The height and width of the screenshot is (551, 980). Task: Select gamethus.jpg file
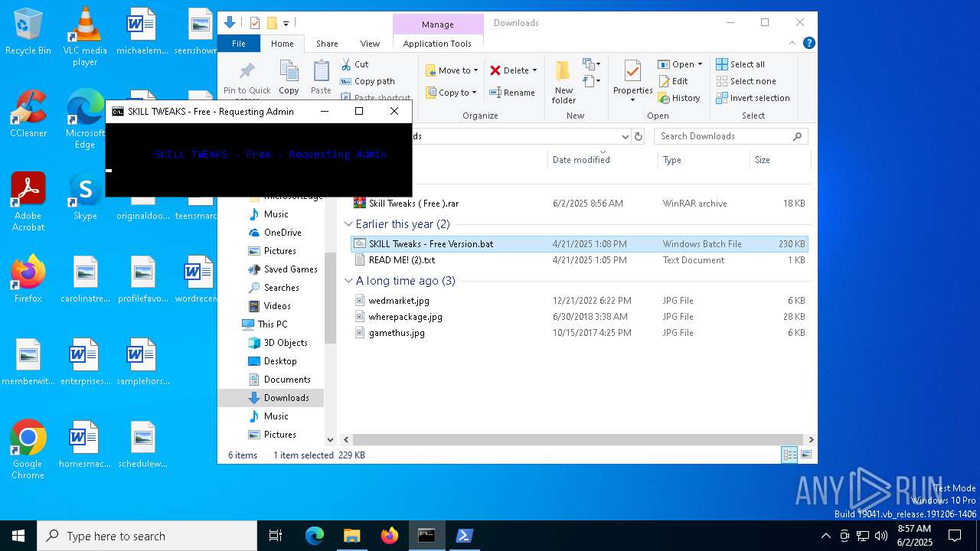pos(579,333)
